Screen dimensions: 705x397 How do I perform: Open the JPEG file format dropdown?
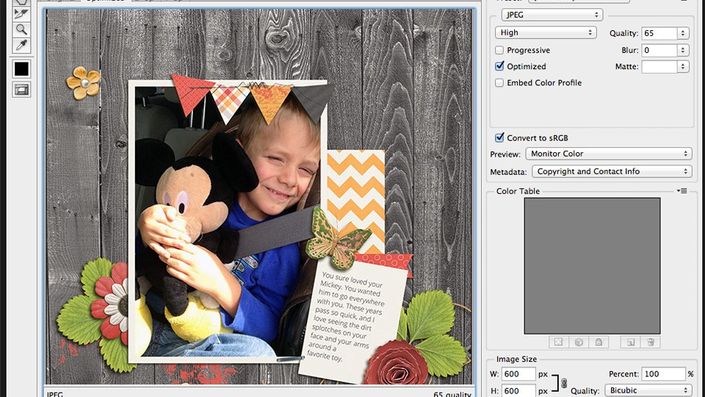coord(552,15)
